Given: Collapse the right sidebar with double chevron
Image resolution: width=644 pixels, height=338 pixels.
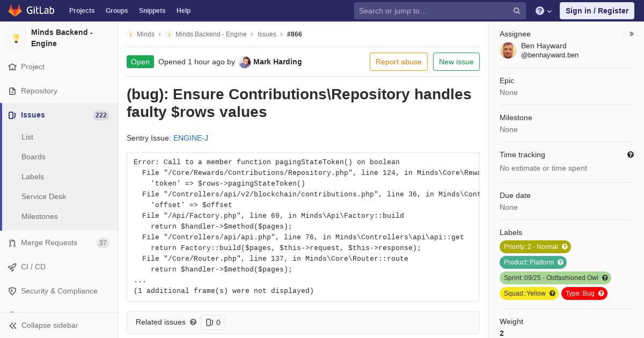Looking at the screenshot, I should [x=632, y=34].
